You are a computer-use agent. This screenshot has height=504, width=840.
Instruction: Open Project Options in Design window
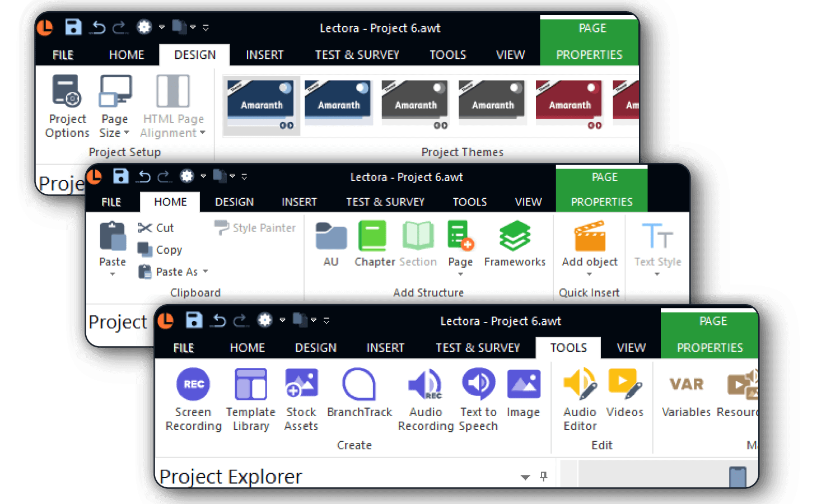coord(67,106)
